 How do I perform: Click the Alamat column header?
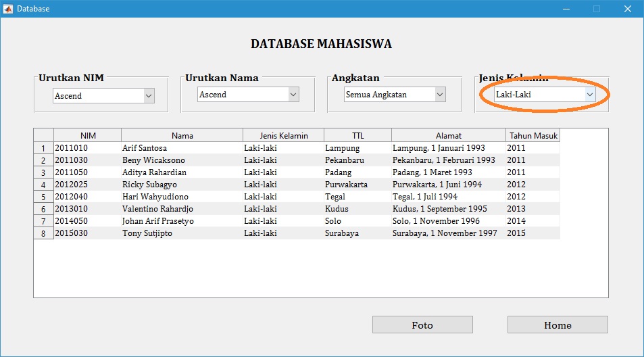point(449,136)
